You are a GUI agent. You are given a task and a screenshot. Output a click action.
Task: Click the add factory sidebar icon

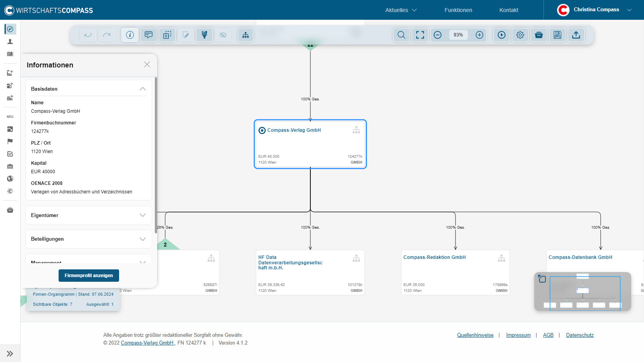coord(10,72)
